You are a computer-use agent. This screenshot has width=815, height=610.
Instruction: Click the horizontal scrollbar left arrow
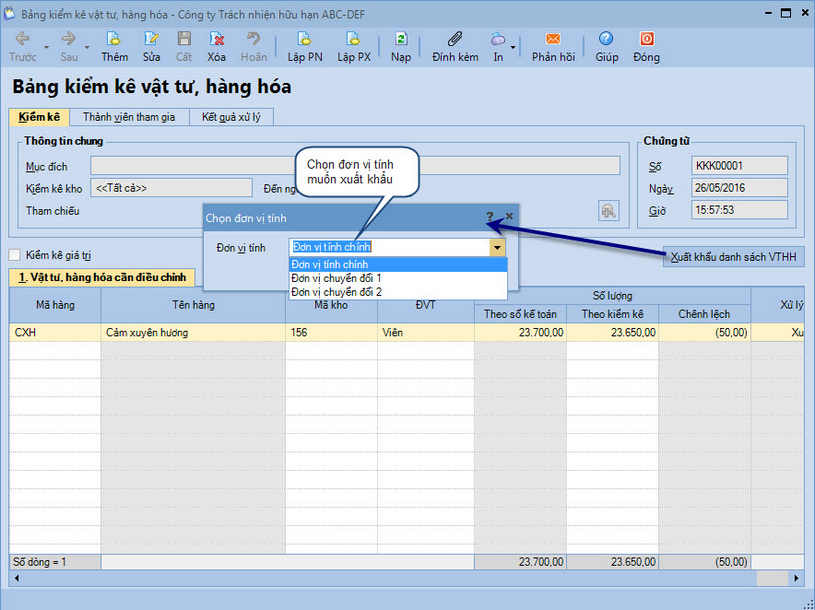click(x=17, y=578)
